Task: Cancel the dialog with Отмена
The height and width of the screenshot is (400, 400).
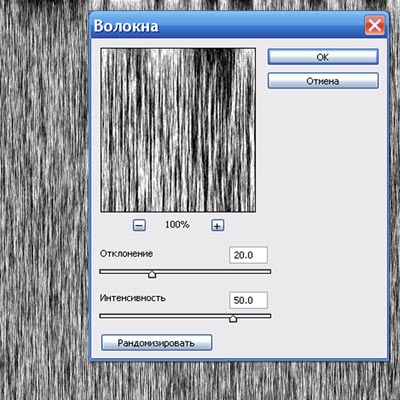Action: (x=323, y=81)
